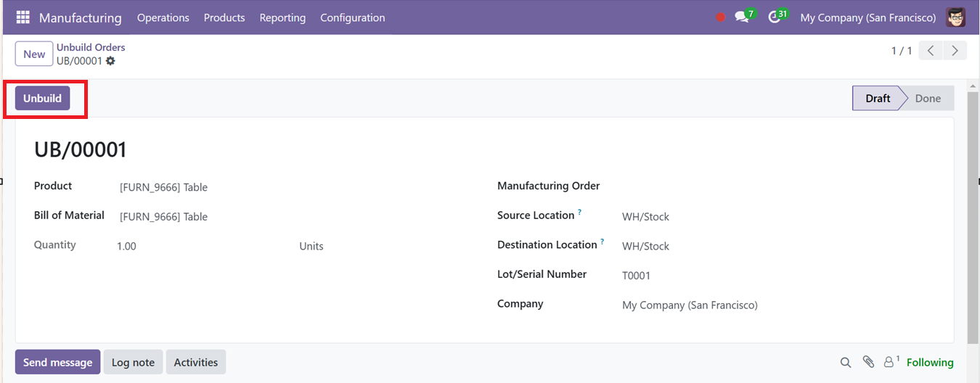Click the chatter search magnifier icon

point(846,362)
